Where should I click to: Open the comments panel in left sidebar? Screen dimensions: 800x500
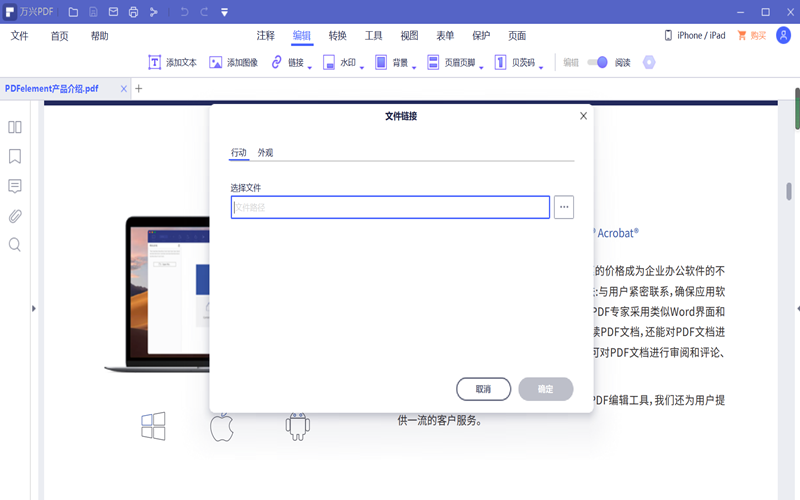[15, 186]
